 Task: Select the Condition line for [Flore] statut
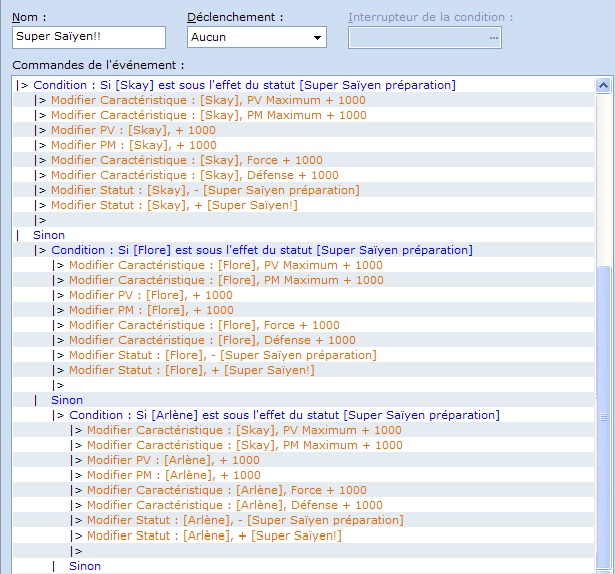[304, 250]
